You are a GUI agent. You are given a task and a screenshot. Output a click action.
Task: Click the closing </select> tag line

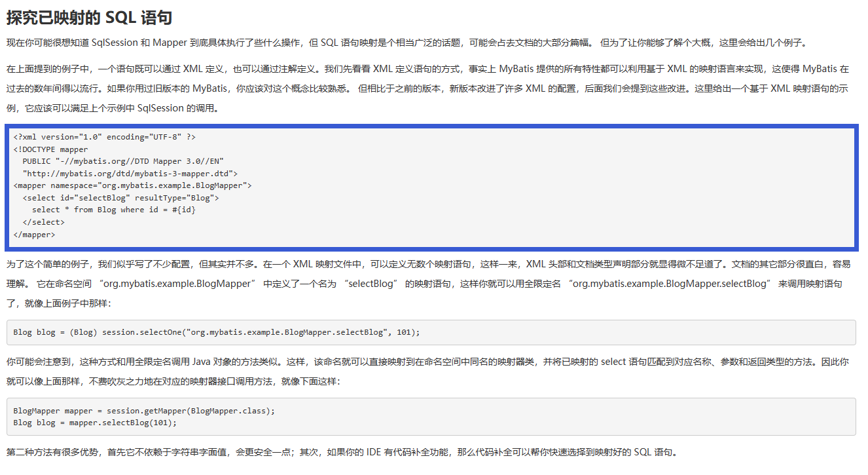[44, 222]
